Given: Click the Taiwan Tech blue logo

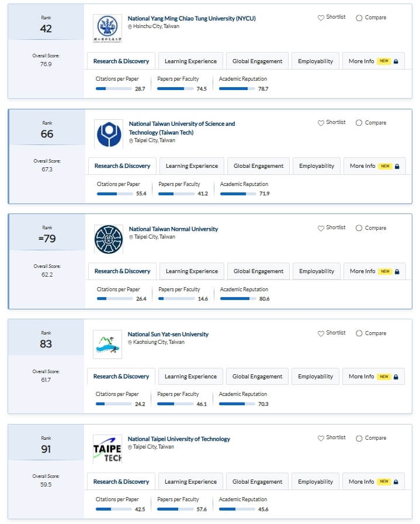Looking at the screenshot, I should point(109,134).
